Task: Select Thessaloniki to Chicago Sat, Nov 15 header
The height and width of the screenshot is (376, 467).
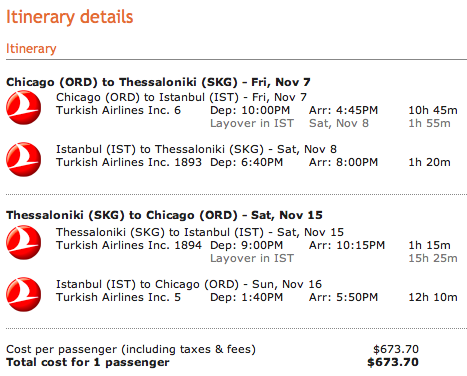Action: point(164,215)
